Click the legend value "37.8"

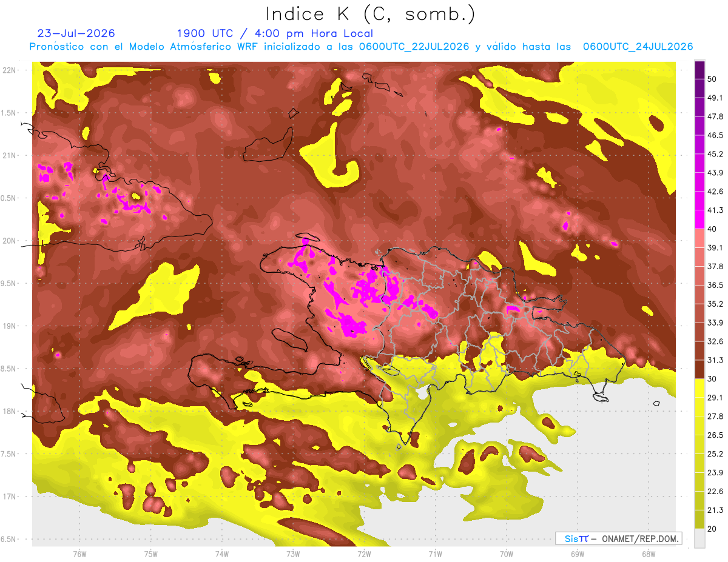[715, 266]
